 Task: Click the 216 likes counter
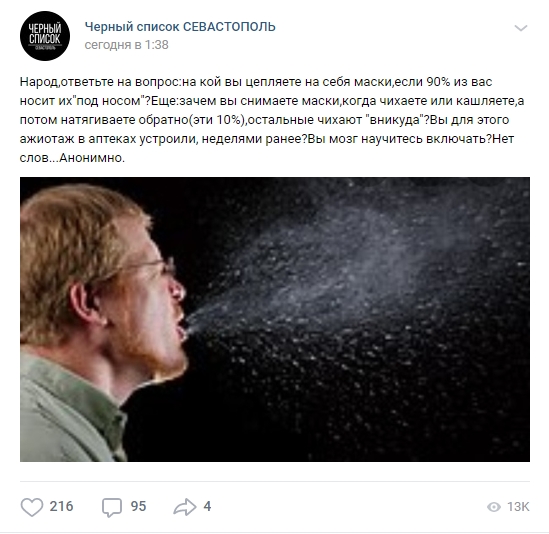(61, 506)
